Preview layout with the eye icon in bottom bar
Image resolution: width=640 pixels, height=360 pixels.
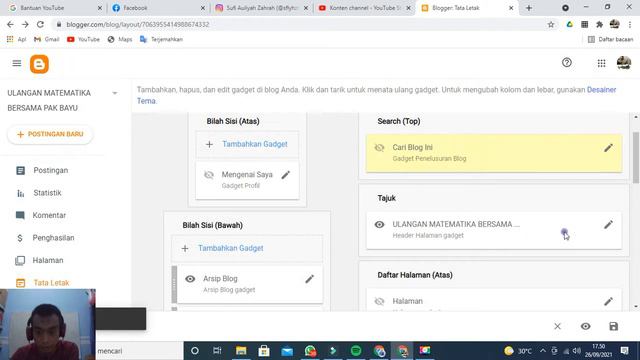tap(585, 326)
